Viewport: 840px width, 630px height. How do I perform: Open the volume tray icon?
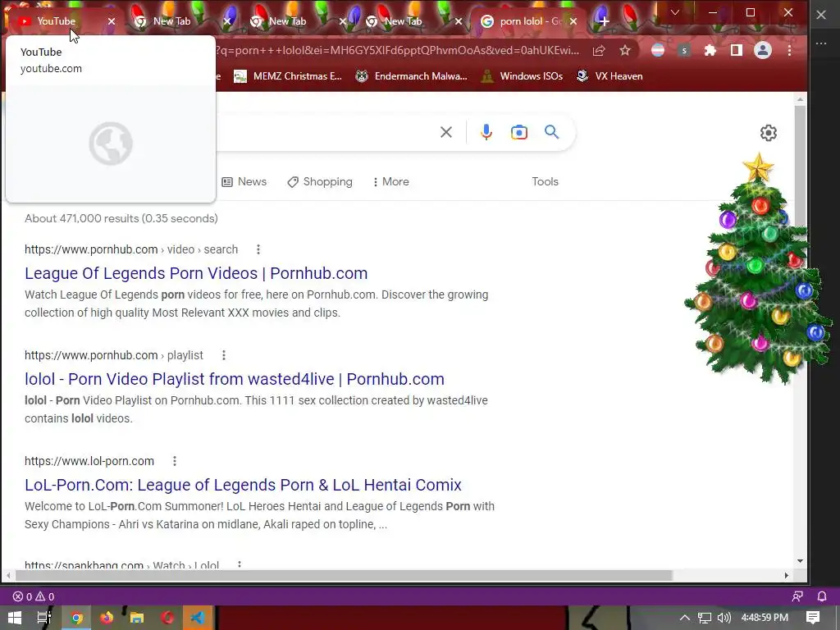724,618
